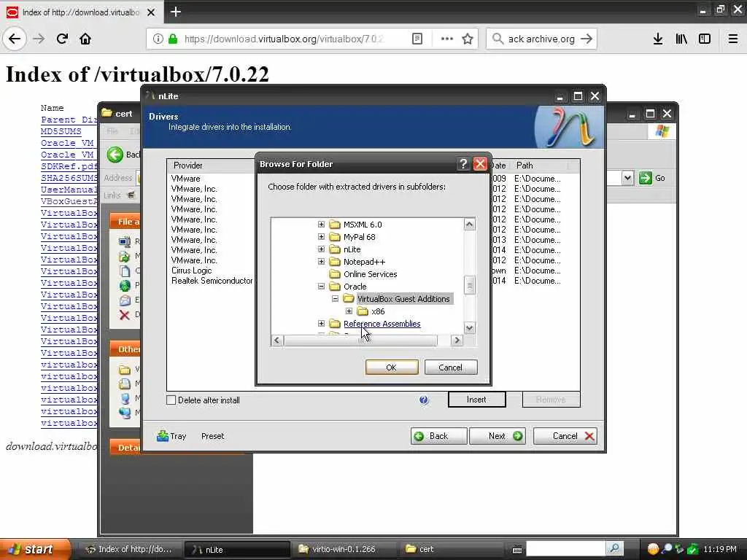Click the help icon in Browse For Folder

coord(462,164)
